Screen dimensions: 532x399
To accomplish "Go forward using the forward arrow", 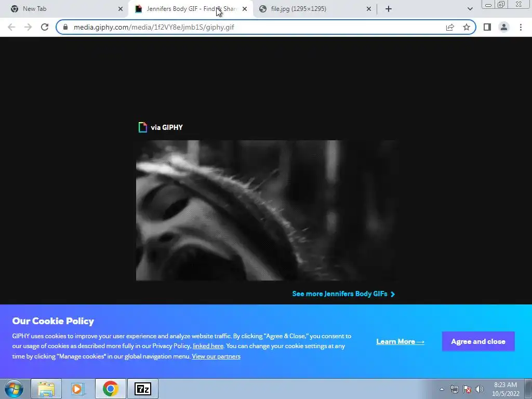I will coord(28,27).
